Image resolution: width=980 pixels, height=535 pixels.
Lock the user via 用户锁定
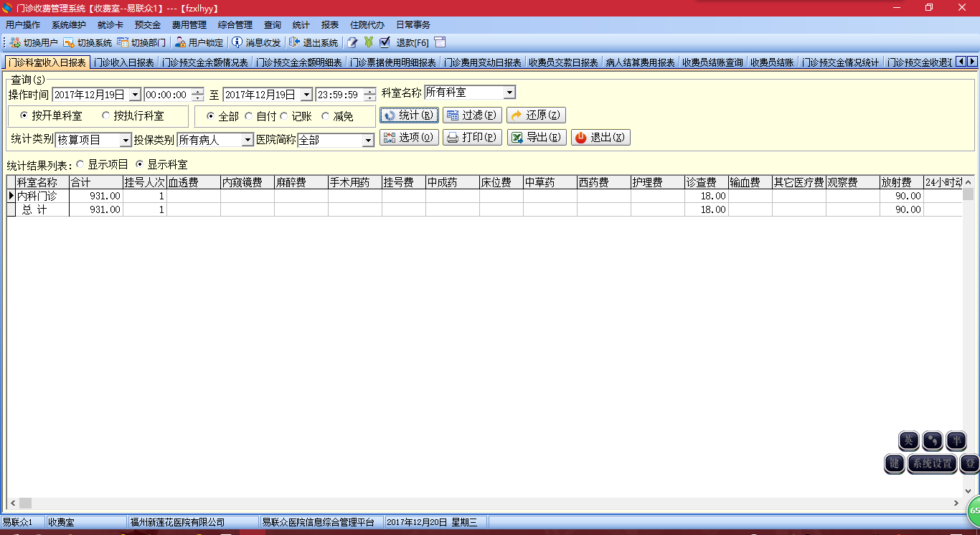[x=199, y=42]
